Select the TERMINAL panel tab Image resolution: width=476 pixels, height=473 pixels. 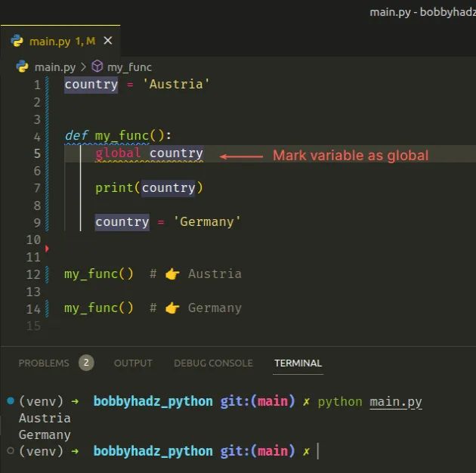pyautogui.click(x=298, y=363)
